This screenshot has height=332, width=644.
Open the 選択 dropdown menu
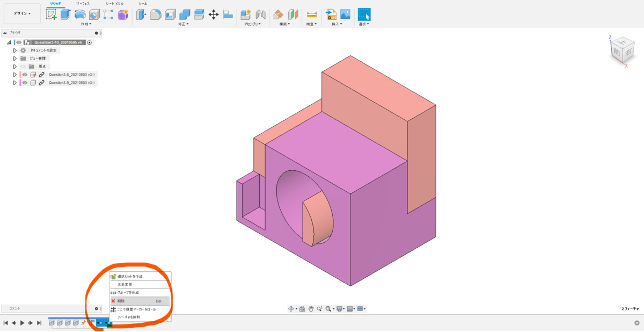coord(364,24)
